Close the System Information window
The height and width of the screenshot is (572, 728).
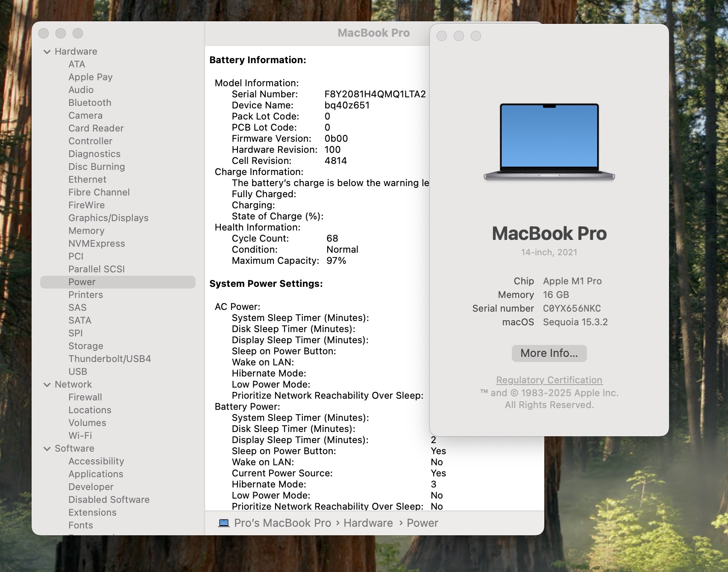(44, 33)
